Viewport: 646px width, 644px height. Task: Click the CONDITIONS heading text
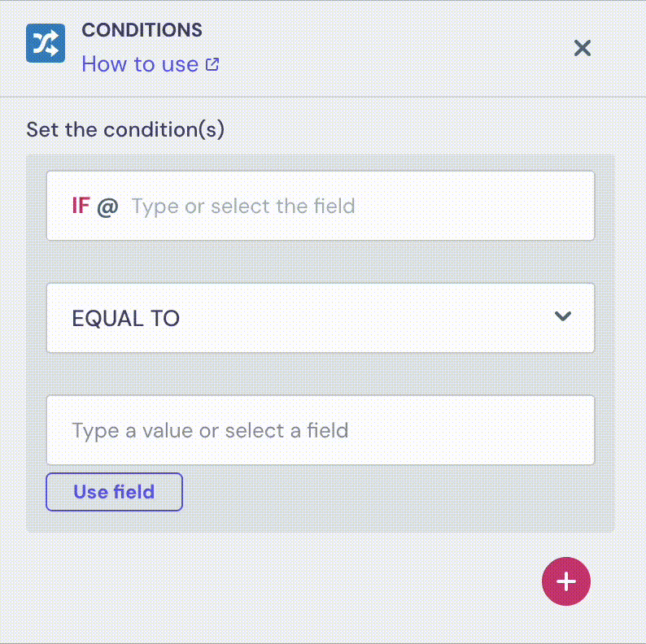[x=142, y=31]
